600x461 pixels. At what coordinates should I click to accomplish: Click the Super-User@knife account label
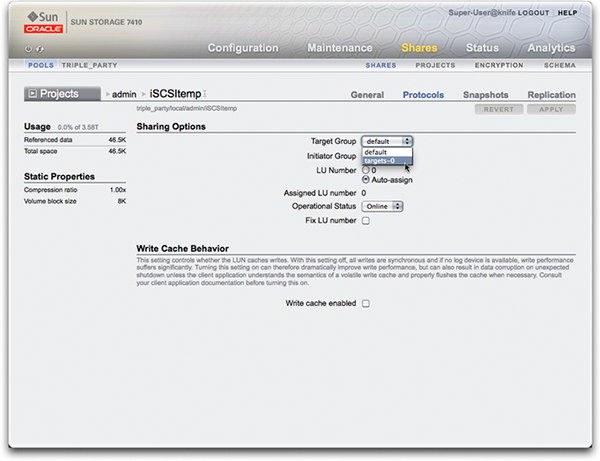point(482,13)
